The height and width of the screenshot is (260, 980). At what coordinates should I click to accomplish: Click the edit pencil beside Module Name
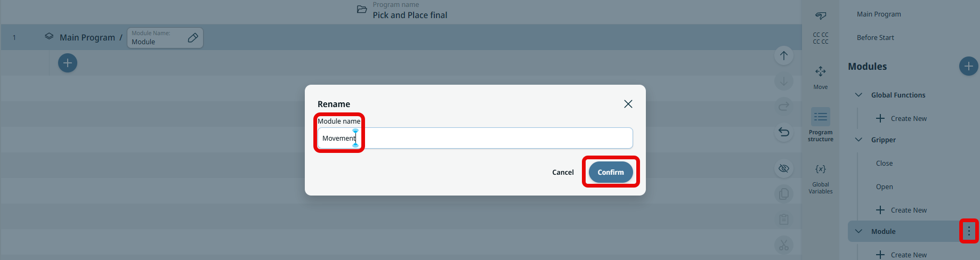[x=193, y=38]
